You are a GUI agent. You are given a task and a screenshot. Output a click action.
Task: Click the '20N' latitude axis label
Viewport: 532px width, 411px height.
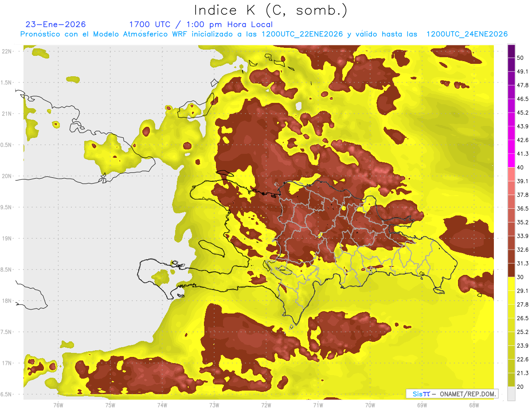(7, 176)
